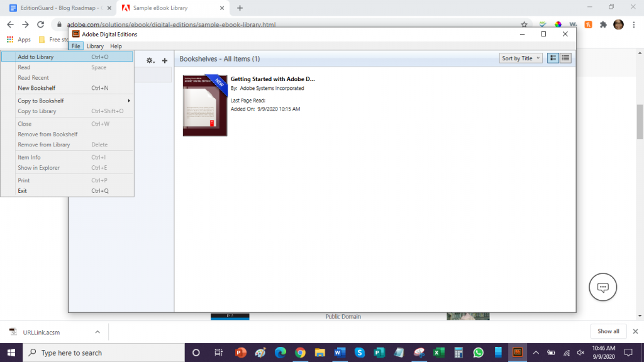Open Skype from the taskbar
The height and width of the screenshot is (362, 644).
359,353
